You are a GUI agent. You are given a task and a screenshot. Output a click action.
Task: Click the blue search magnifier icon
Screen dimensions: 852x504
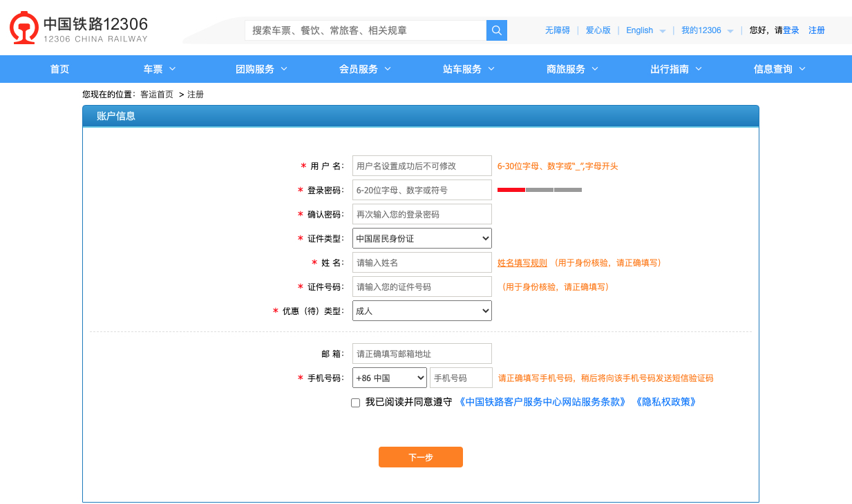497,30
